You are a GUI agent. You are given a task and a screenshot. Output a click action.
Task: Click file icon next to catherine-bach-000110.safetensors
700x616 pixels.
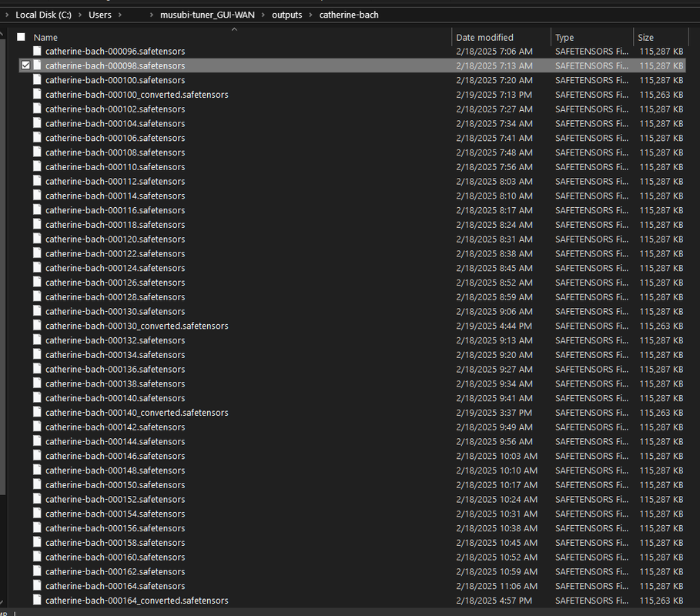point(37,166)
